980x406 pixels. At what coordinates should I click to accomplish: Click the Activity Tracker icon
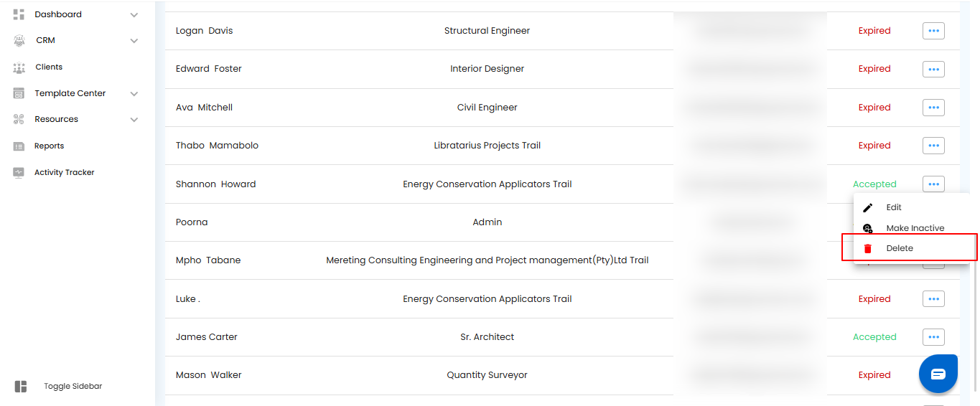[x=19, y=173]
